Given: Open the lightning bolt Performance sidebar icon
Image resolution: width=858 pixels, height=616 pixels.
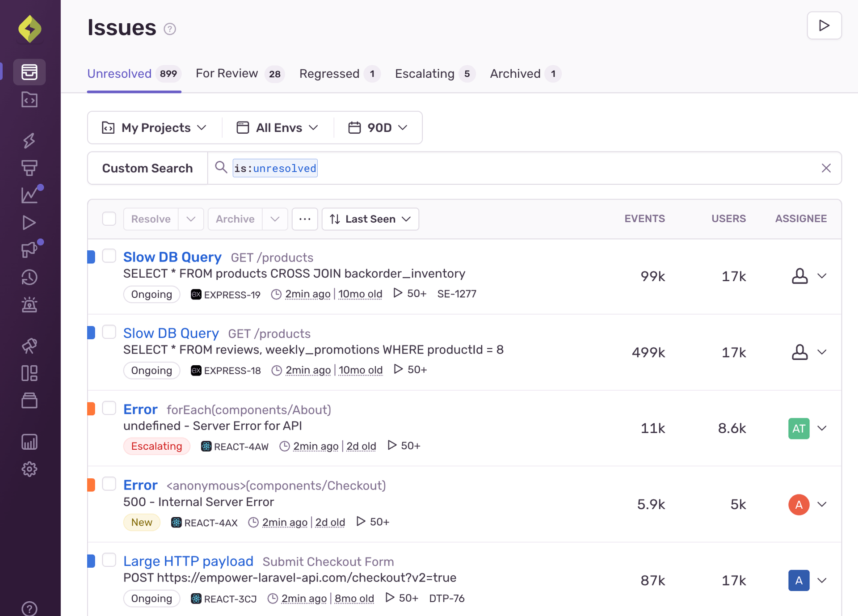Looking at the screenshot, I should (x=29, y=140).
